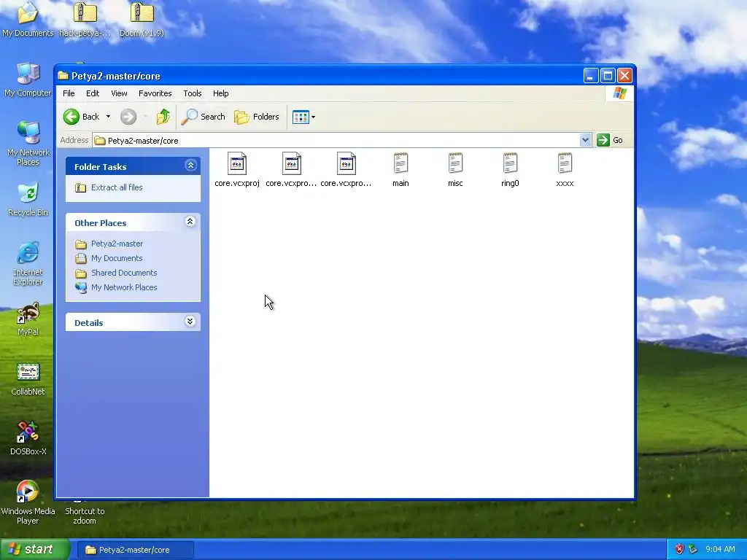
Task: Expand the Address bar dropdown
Action: click(585, 140)
